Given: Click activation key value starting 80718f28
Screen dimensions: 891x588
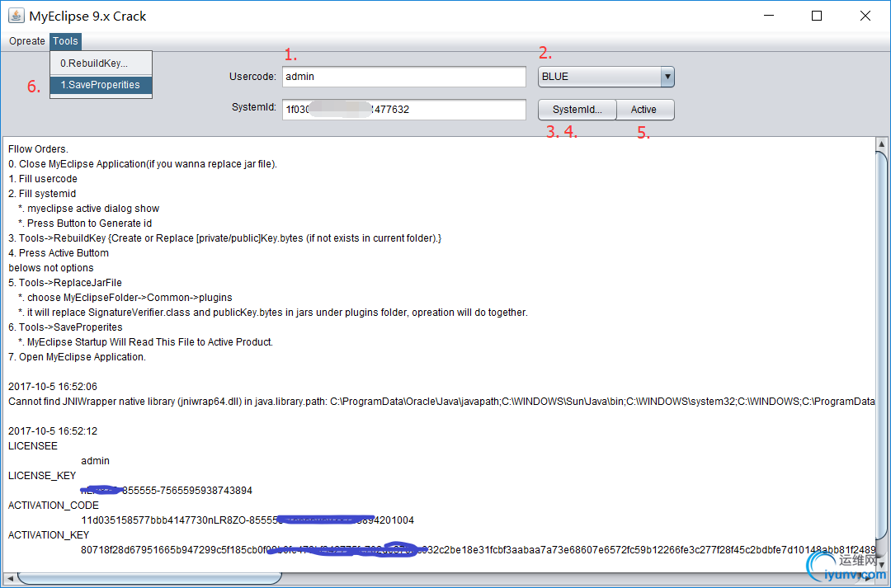Looking at the screenshot, I should [478, 549].
